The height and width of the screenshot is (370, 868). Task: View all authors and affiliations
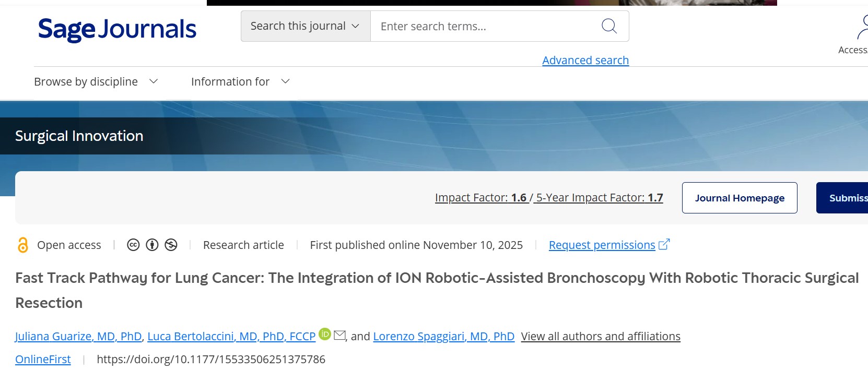tap(601, 336)
